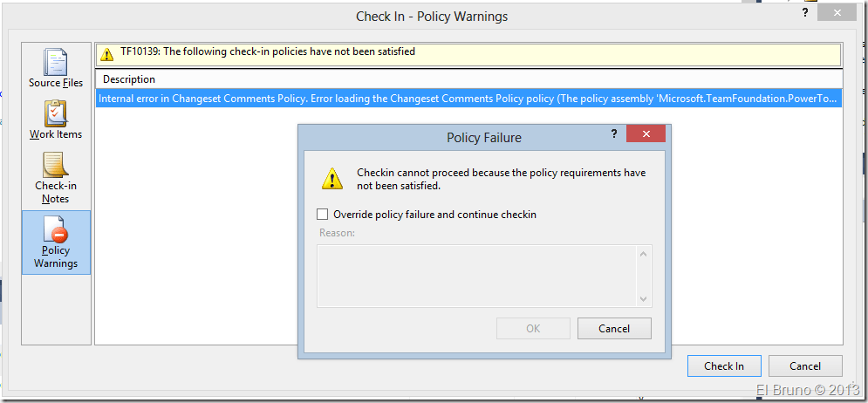The image size is (868, 403).
Task: Select the Policy Warnings section
Action: pos(56,242)
